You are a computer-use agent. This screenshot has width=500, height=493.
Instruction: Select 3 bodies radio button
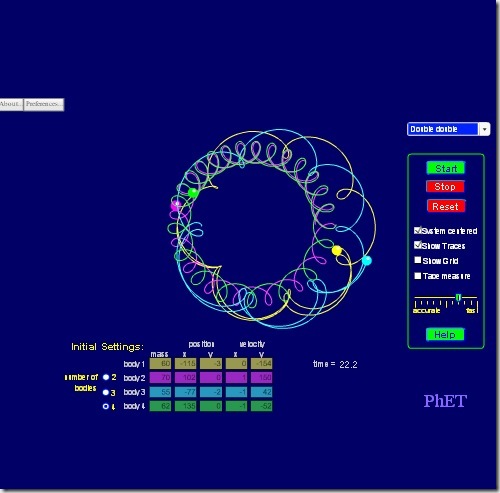click(106, 392)
